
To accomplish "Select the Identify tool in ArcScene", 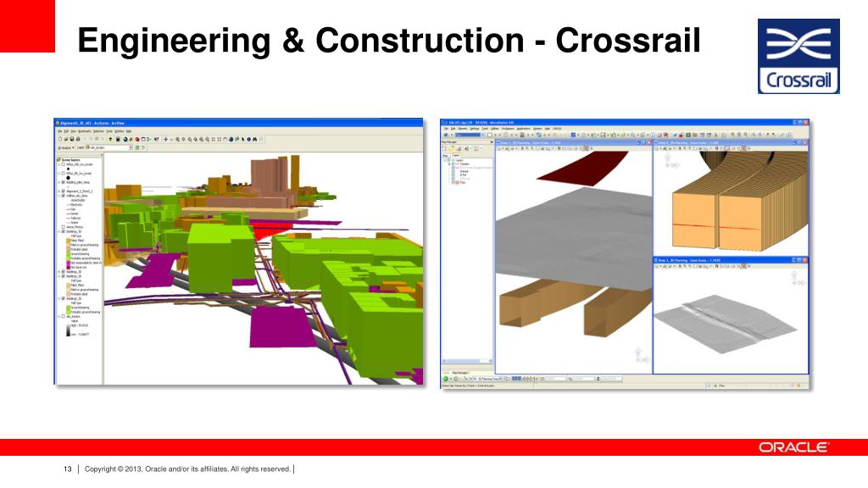I will (x=249, y=139).
